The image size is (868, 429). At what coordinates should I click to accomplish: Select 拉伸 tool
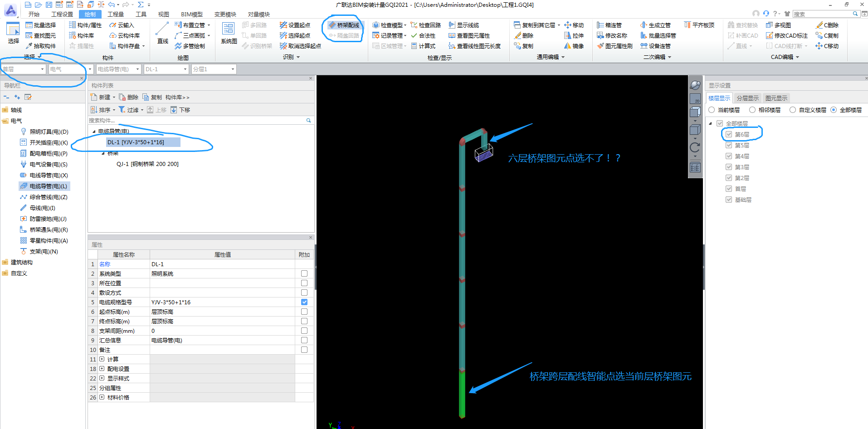[x=574, y=35]
